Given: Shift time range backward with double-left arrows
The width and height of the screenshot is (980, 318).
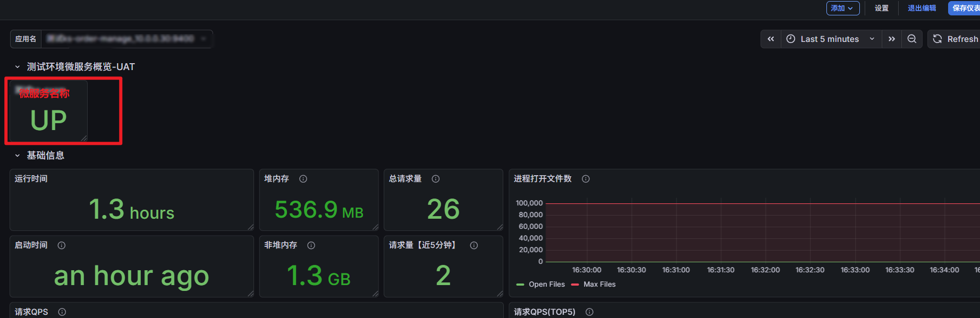Looking at the screenshot, I should pyautogui.click(x=771, y=39).
